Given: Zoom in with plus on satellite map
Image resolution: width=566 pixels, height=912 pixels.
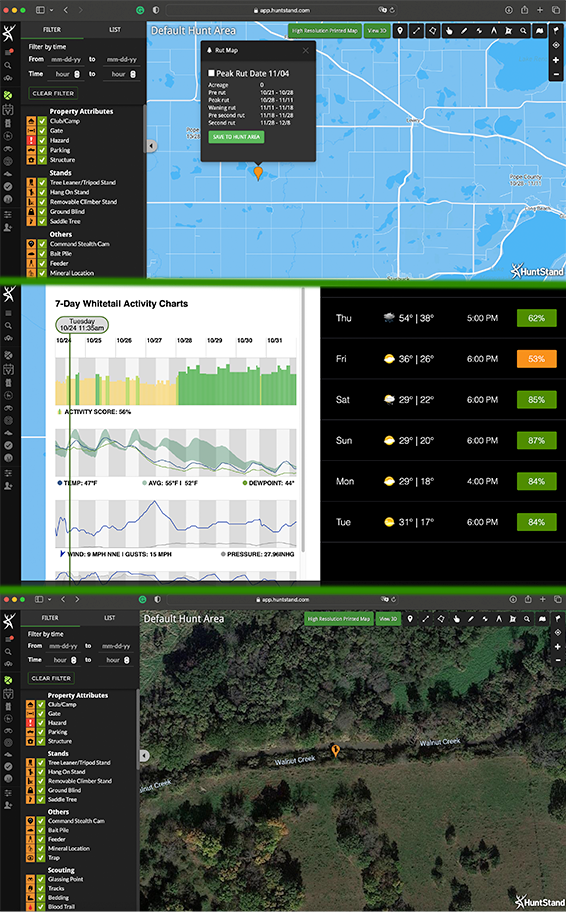Looking at the screenshot, I should (557, 646).
